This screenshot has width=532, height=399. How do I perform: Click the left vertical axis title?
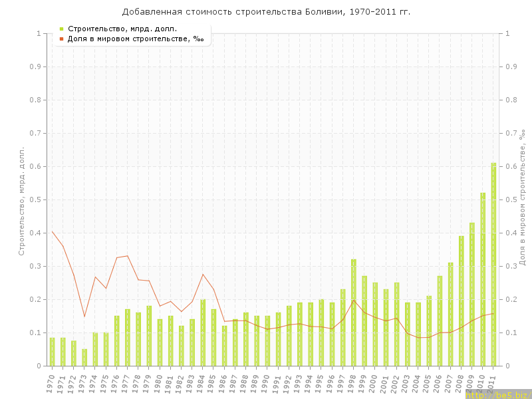click(21, 201)
